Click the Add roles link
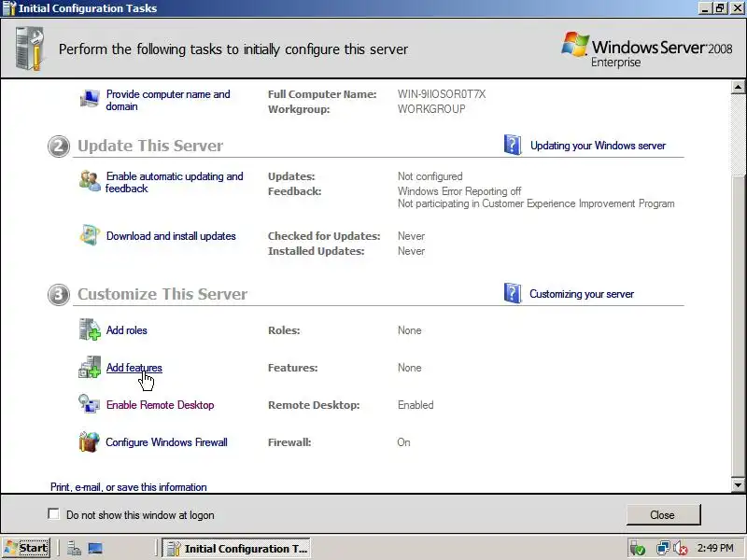Screen dimensions: 747x560 click(x=127, y=330)
